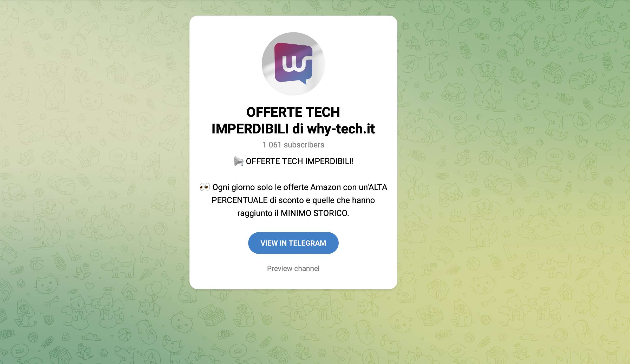Image resolution: width=630 pixels, height=364 pixels.
Task: Open channel with View in Telegram button
Action: 293,243
